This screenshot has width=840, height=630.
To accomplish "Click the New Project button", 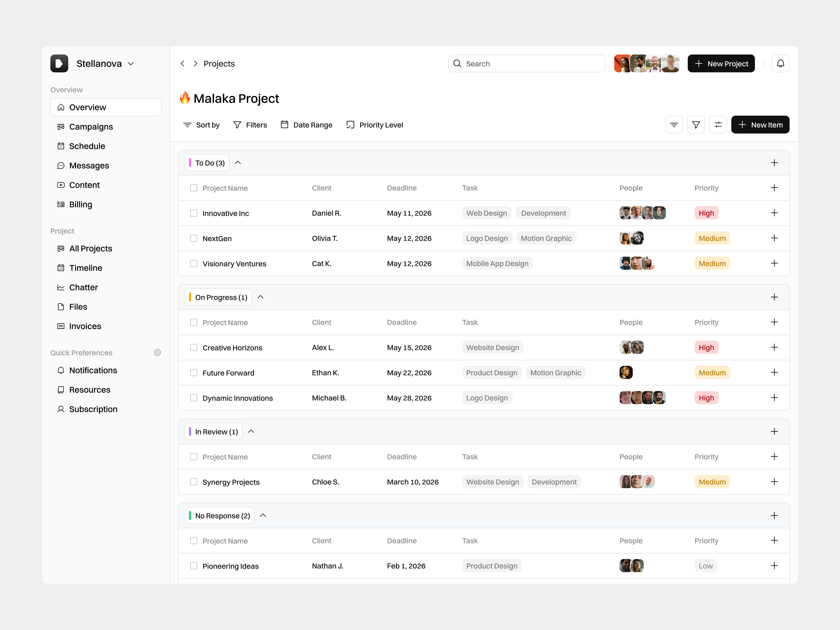I will pos(721,64).
